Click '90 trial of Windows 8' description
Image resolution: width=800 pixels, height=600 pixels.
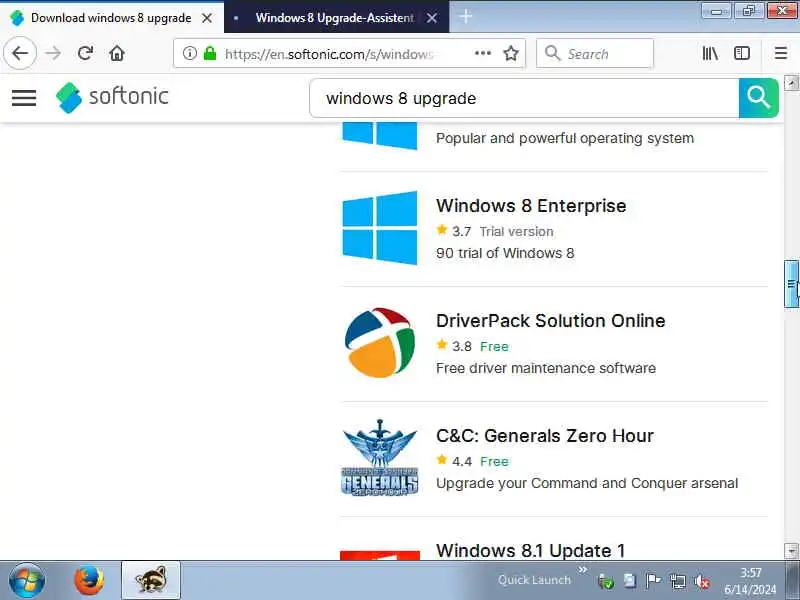pos(505,253)
